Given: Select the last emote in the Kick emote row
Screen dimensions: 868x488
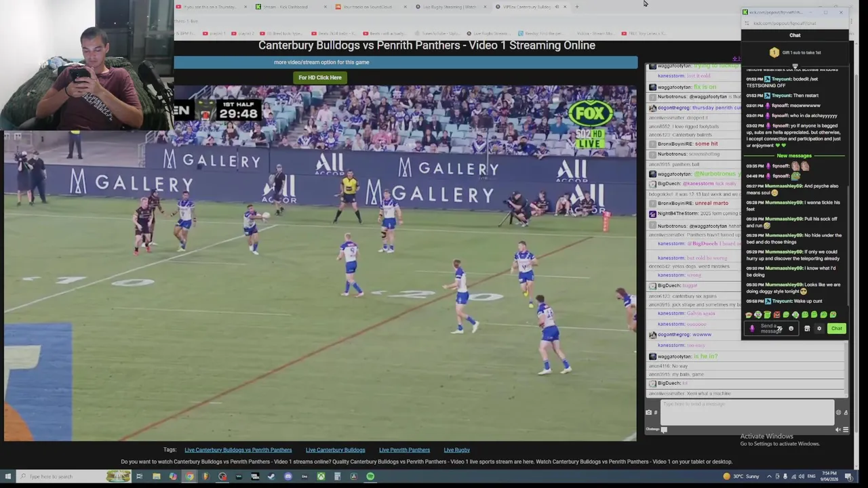Looking at the screenshot, I should (x=833, y=314).
